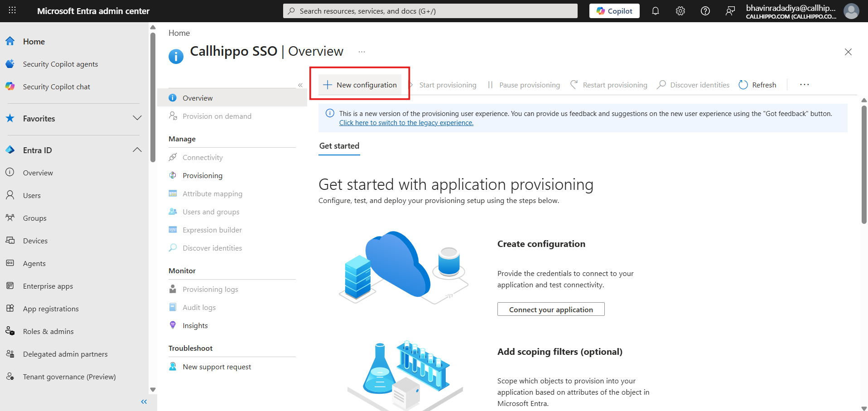Viewport: 868px width, 411px height.
Task: Open the account avatar menu
Action: pos(851,11)
